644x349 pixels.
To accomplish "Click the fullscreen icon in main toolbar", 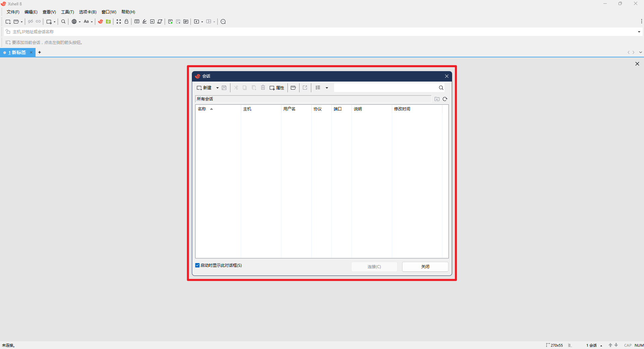I will click(119, 21).
